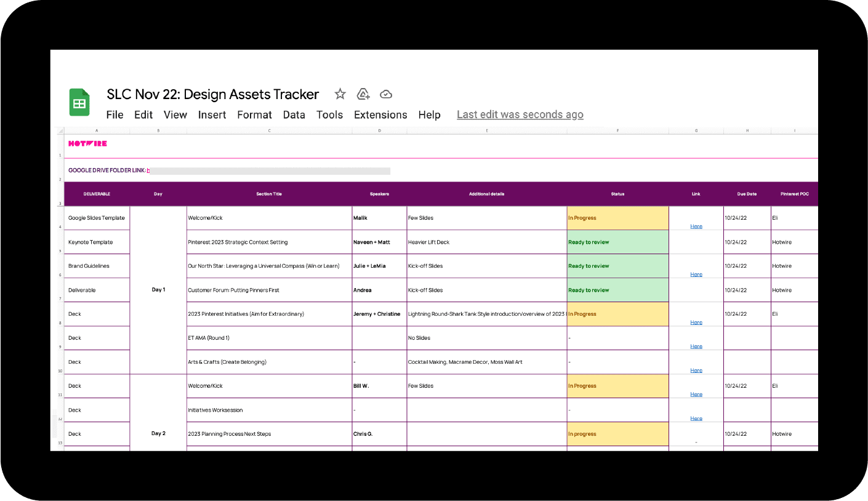Open the Help menu

pos(429,114)
